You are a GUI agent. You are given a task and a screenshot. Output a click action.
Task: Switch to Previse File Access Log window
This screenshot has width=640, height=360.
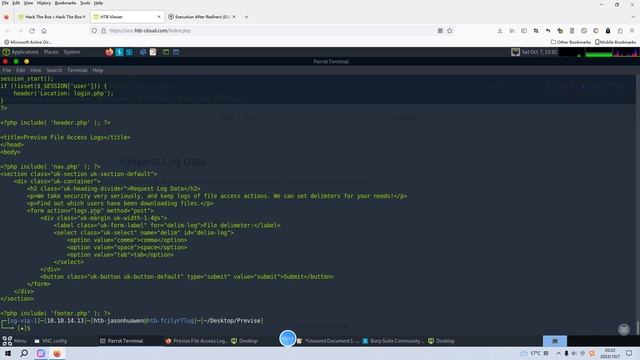click(196, 341)
